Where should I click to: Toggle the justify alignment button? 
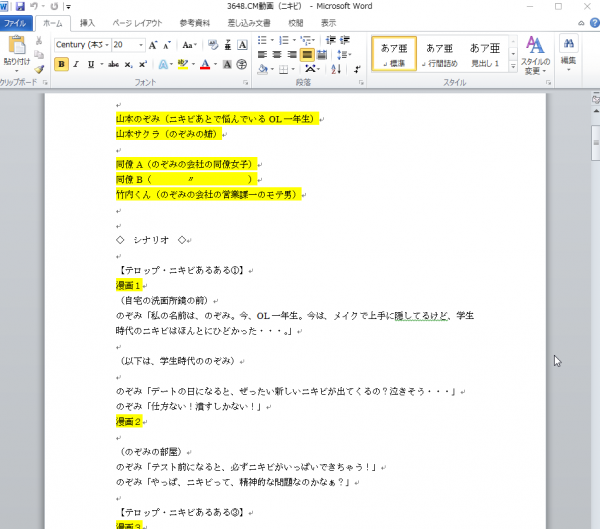(307, 55)
